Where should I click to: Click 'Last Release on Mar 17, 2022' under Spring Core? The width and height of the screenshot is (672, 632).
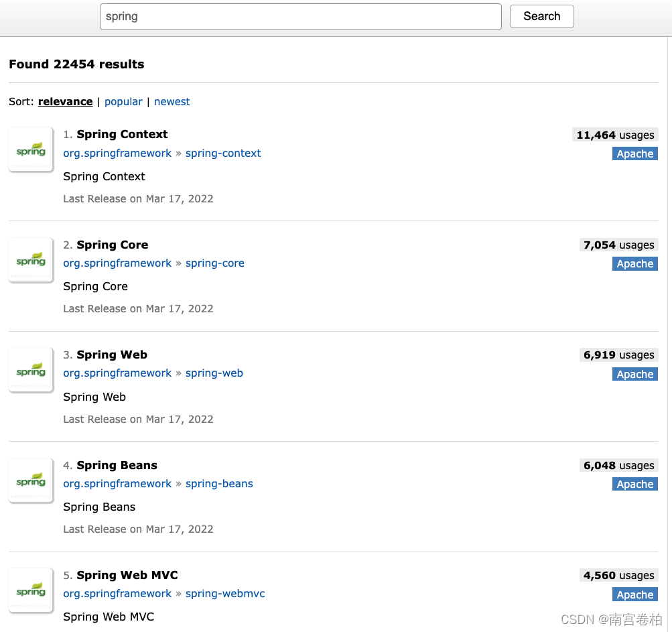click(x=139, y=309)
